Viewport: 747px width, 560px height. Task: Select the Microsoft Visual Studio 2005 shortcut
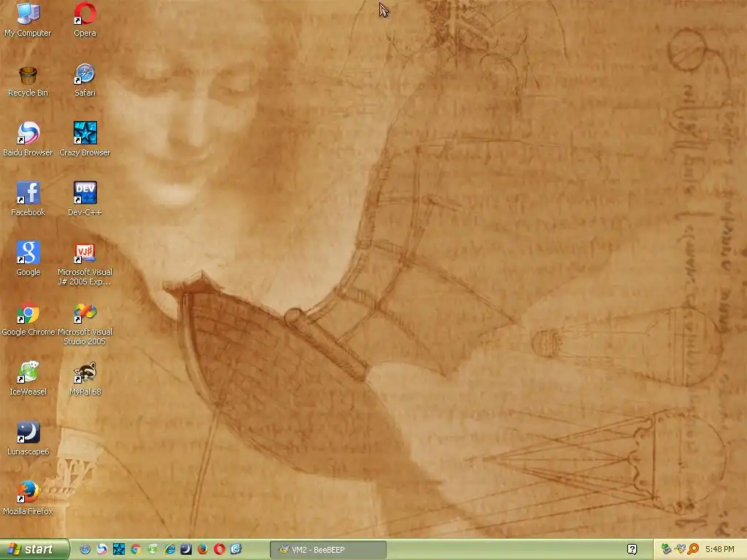[85, 324]
